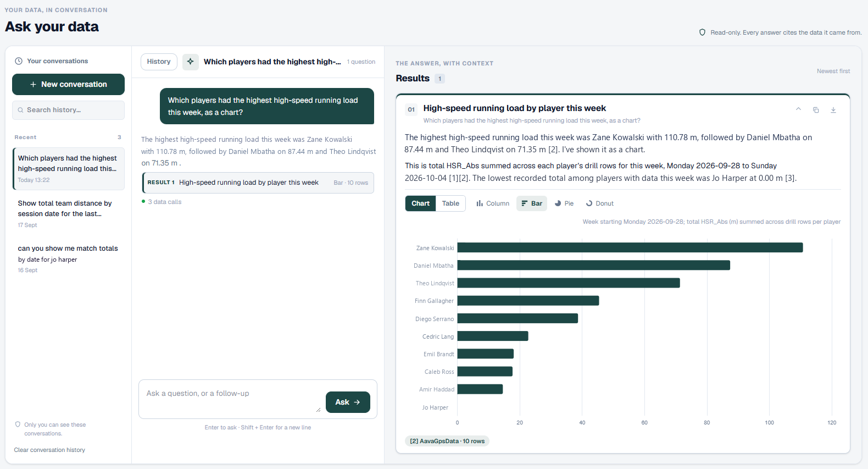This screenshot has width=868, height=469.
Task: Click the Diego Serrano bar in chart
Action: [x=518, y=318]
